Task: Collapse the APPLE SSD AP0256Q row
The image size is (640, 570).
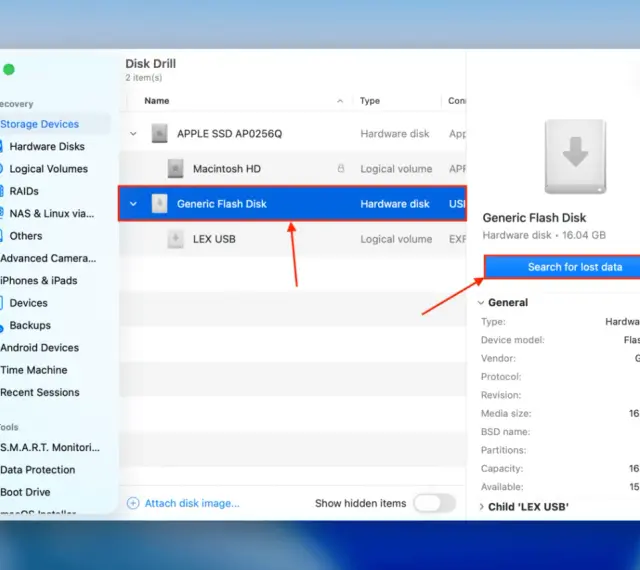Action: click(x=133, y=134)
